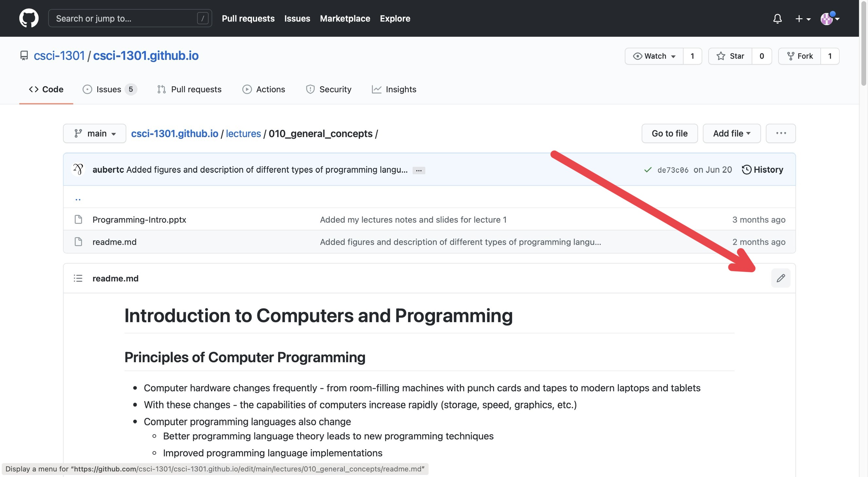Open the readme table of contents icon
The height and width of the screenshot is (477, 868).
coord(78,278)
